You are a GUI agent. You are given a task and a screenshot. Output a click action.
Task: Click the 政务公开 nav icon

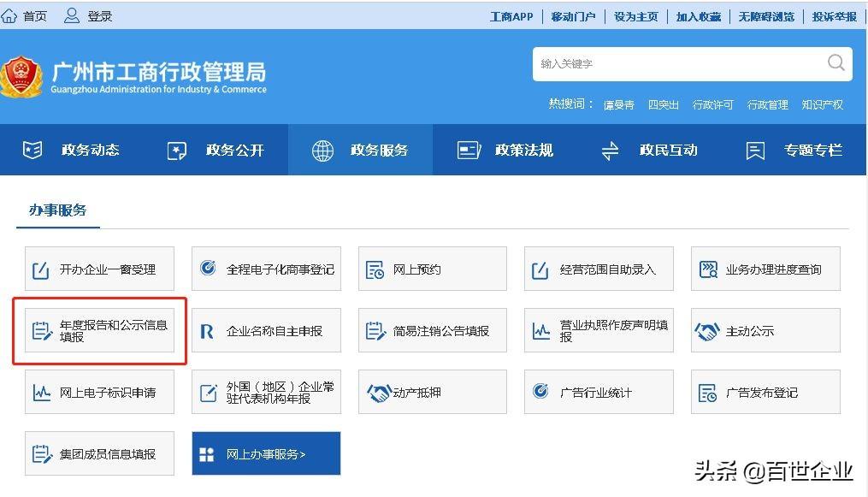tap(176, 150)
